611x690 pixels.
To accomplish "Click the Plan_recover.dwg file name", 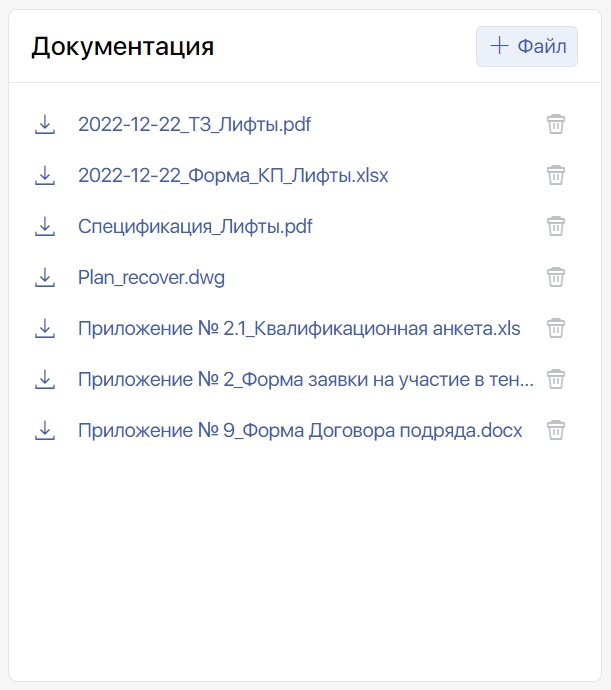I will (151, 277).
